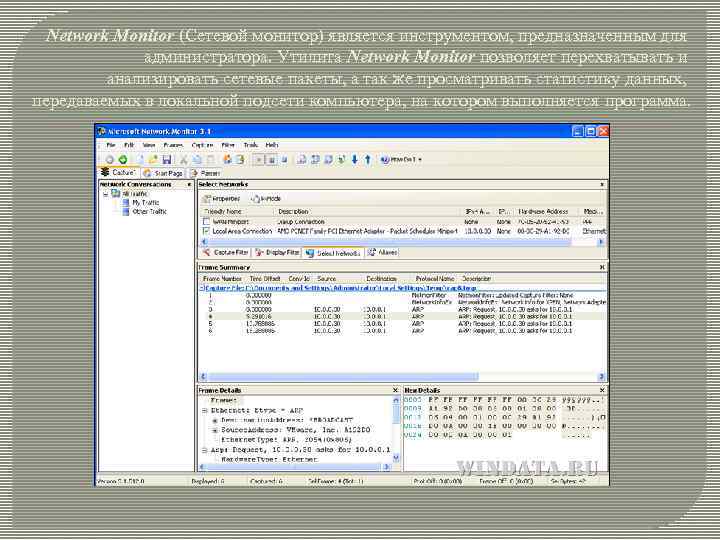Screen dimensions: 720x540
Task: Click the scissors Cut toolbar icon
Action: [184, 159]
